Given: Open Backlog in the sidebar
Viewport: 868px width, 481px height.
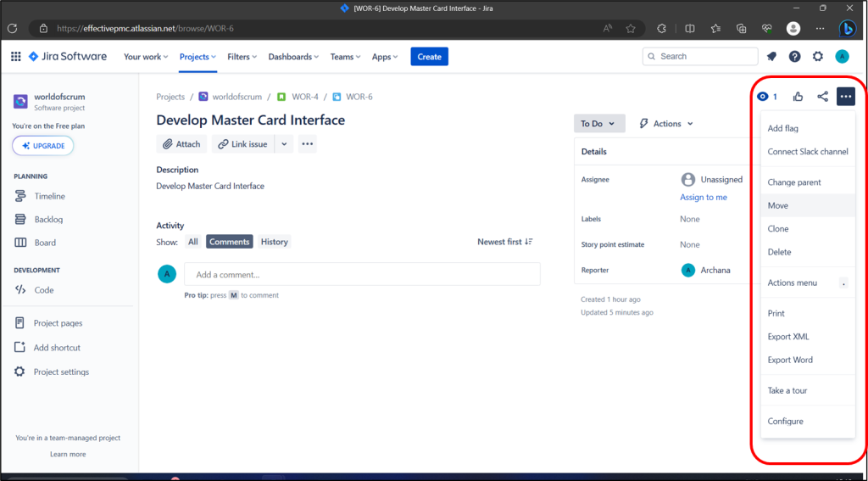Looking at the screenshot, I should pyautogui.click(x=48, y=220).
